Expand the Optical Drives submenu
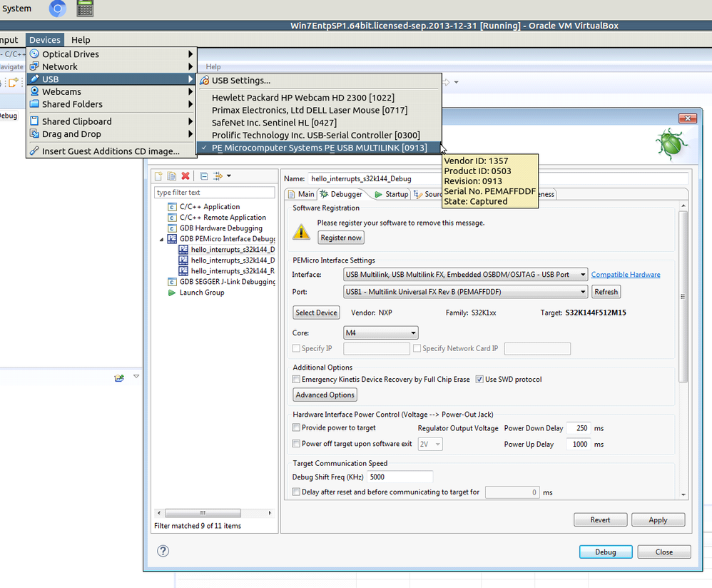The width and height of the screenshot is (712, 588). [190, 54]
